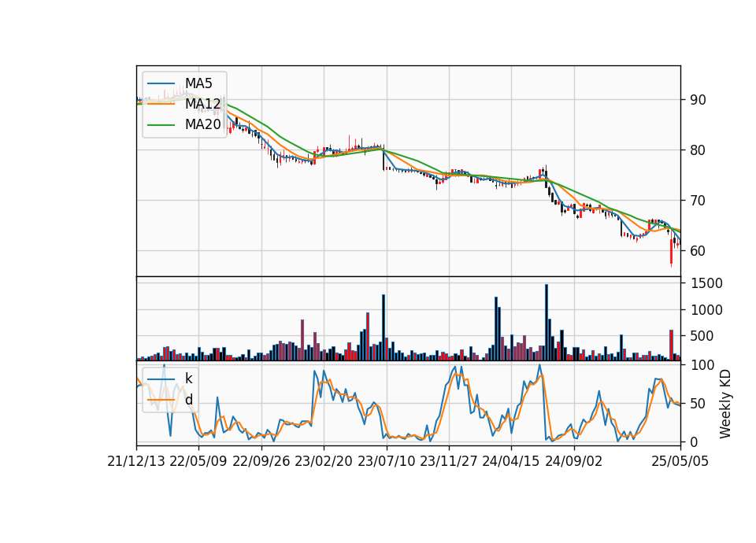Click the 50 KD axis label
This screenshot has height=543, width=756.
coord(698,403)
